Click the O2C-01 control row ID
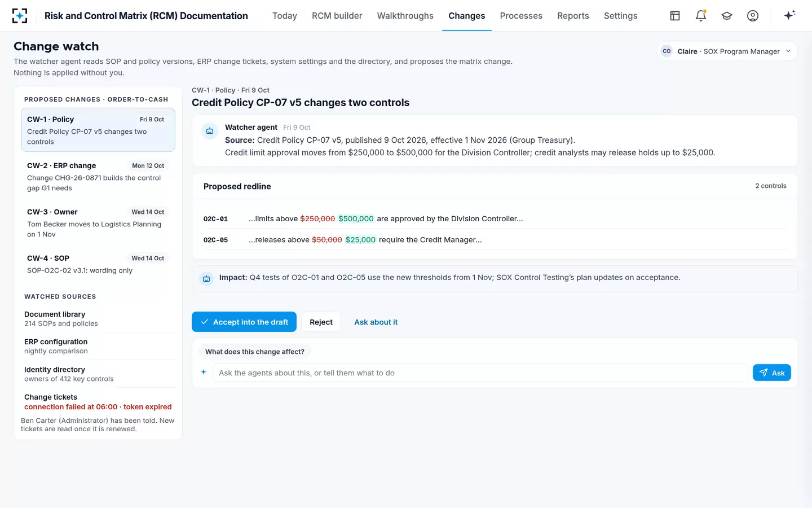The image size is (812, 508). (215, 219)
